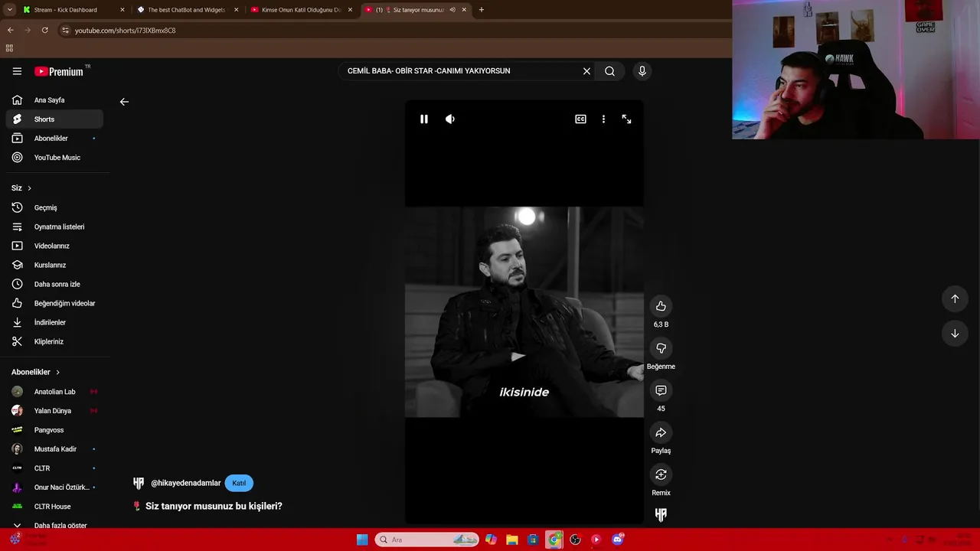Share the Short via Paylaş
980x551 pixels.
661,432
